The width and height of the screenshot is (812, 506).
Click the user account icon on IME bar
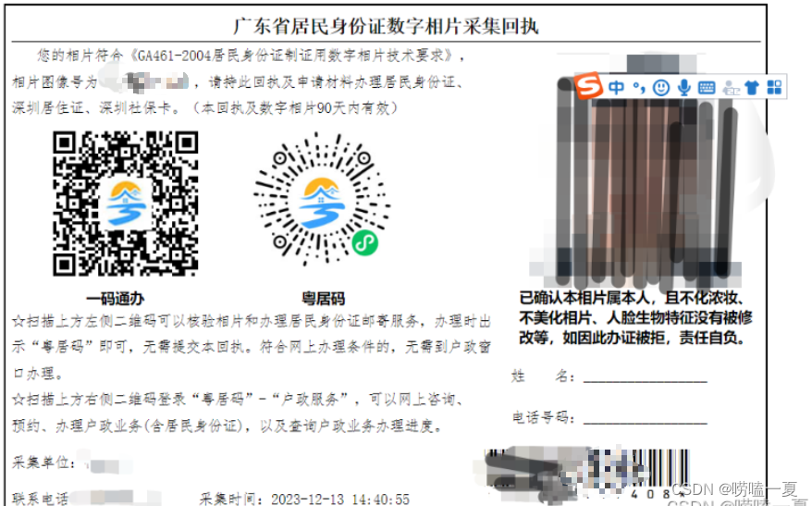(x=731, y=88)
